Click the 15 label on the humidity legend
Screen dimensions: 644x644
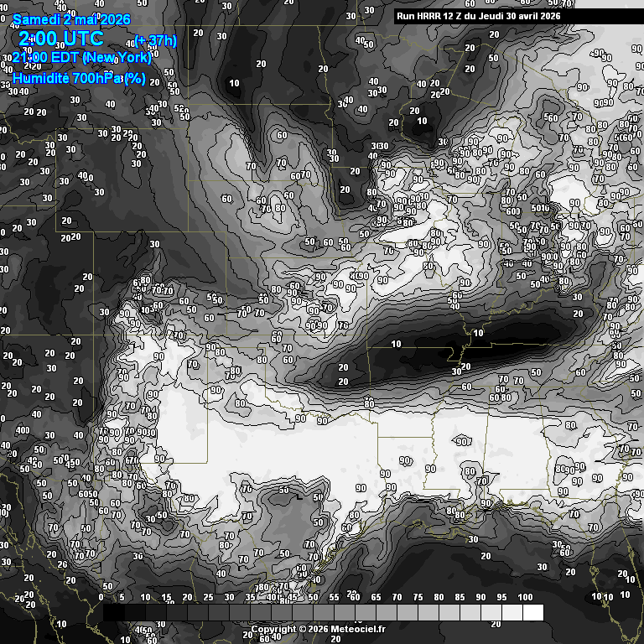pos(166,598)
